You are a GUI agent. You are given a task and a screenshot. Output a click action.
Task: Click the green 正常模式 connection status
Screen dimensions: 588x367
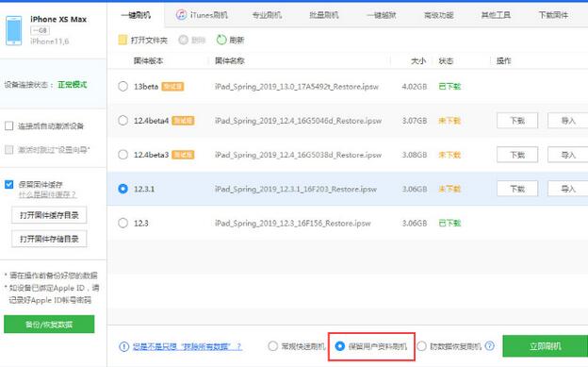pos(72,85)
